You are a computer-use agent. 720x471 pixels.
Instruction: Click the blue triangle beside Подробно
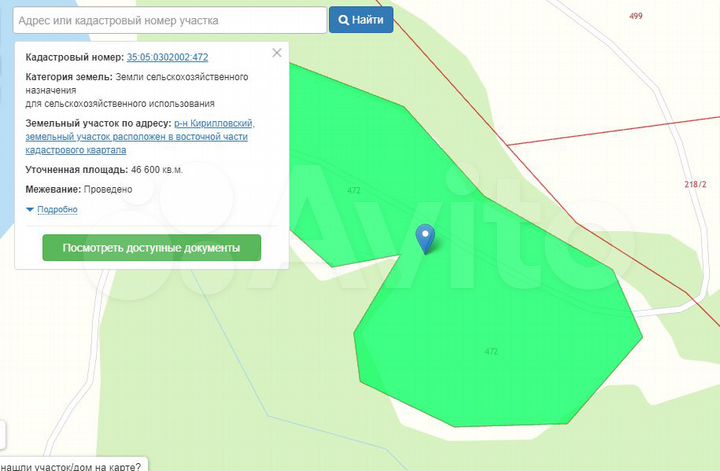point(30,210)
